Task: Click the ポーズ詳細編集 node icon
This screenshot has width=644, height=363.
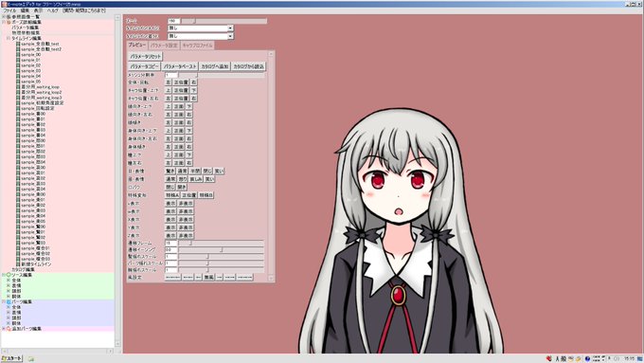Action: [9, 22]
